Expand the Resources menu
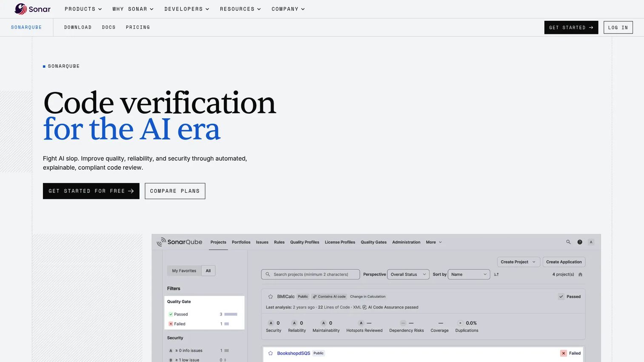Image resolution: width=644 pixels, height=362 pixels. click(x=240, y=9)
